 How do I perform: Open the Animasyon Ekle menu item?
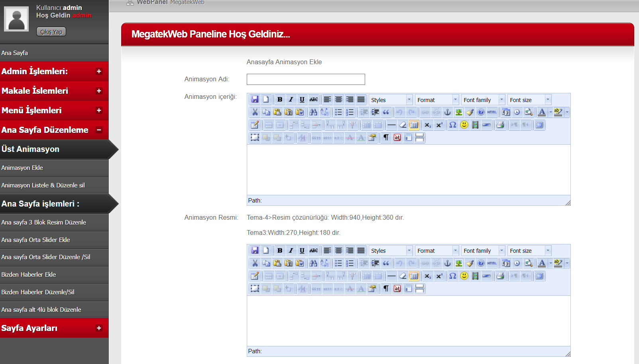(x=22, y=168)
